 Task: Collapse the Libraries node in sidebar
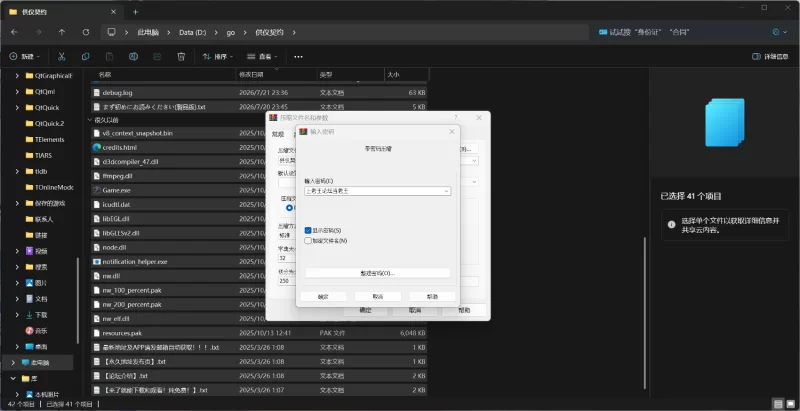click(x=13, y=378)
